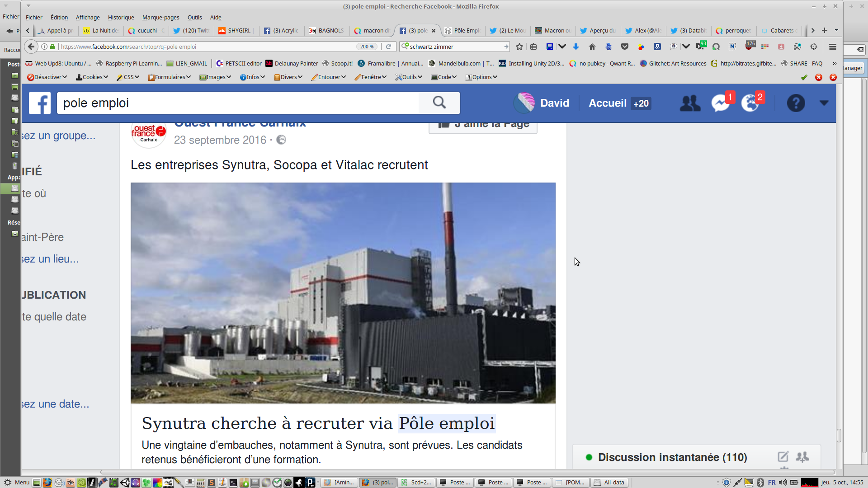Open the Désactiver developer dropdown
This screenshot has width=868, height=488.
[x=47, y=77]
